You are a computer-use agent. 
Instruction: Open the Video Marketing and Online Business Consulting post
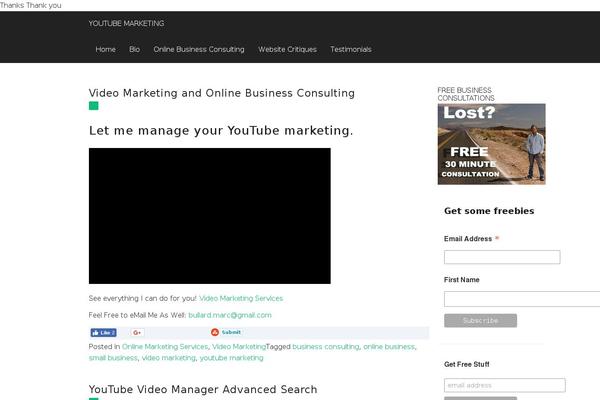(222, 93)
